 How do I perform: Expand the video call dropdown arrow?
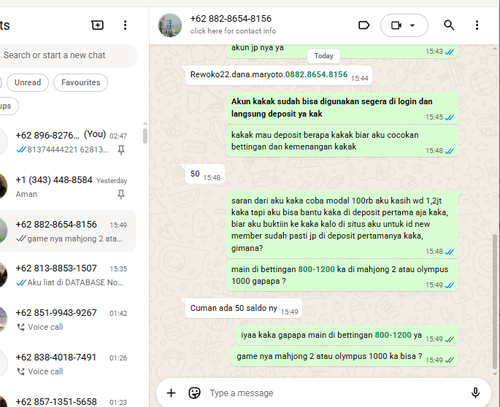(413, 25)
